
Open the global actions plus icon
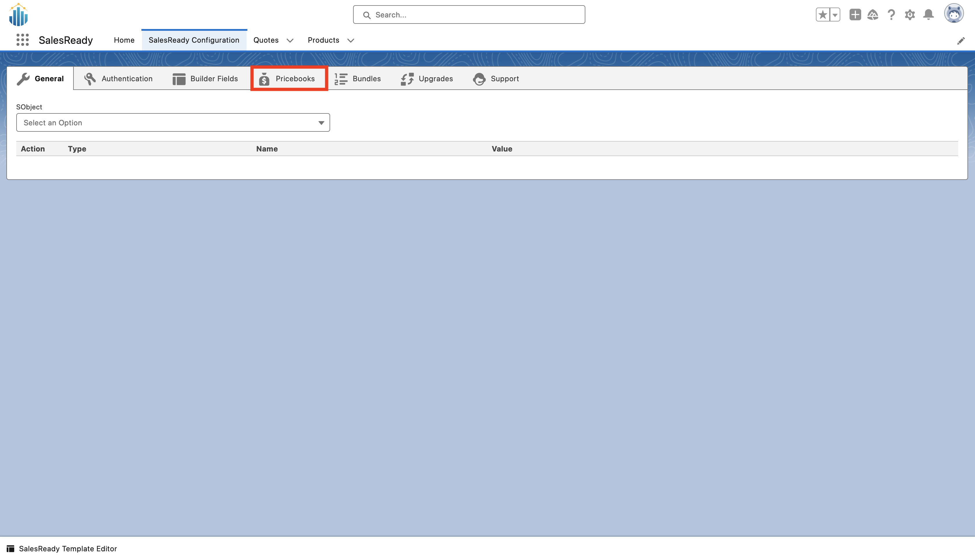855,15
